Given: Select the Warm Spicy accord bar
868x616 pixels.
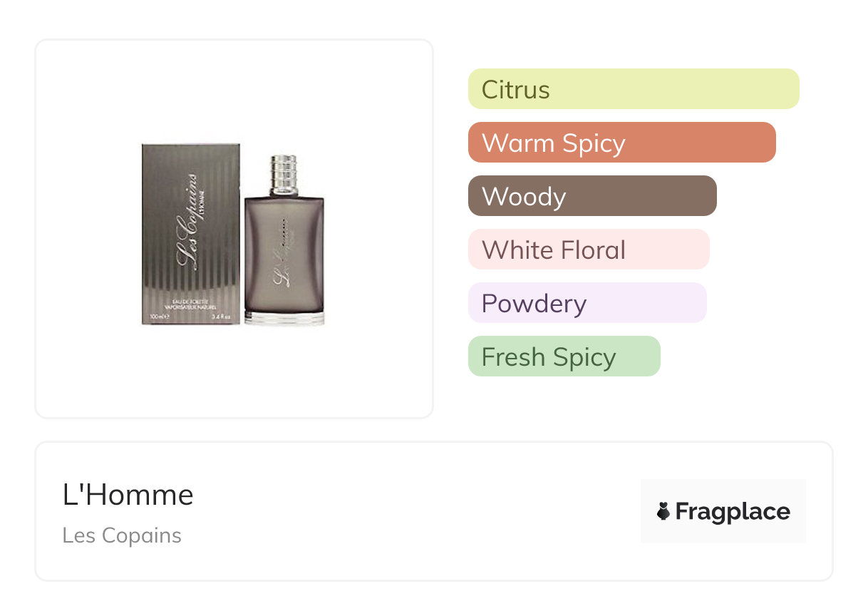Looking at the screenshot, I should click(621, 143).
